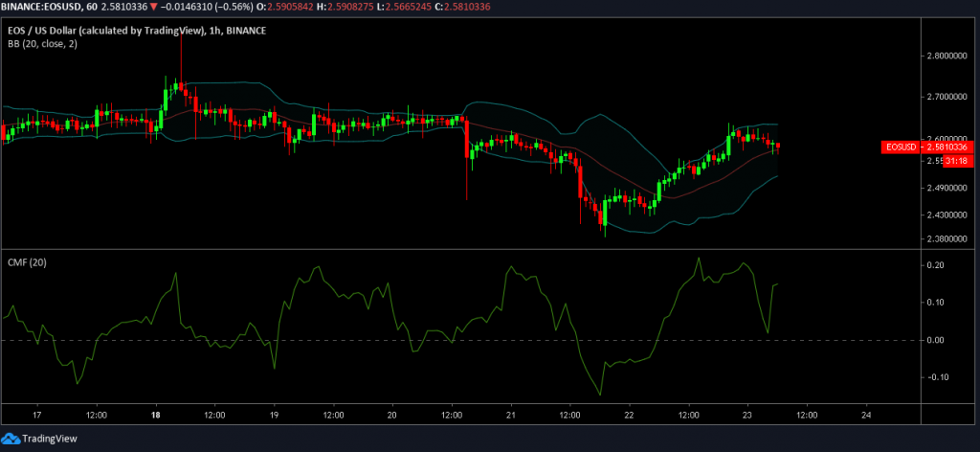980x452 pixels.
Task: Click date label 17 on time axis
Action: tap(37, 415)
